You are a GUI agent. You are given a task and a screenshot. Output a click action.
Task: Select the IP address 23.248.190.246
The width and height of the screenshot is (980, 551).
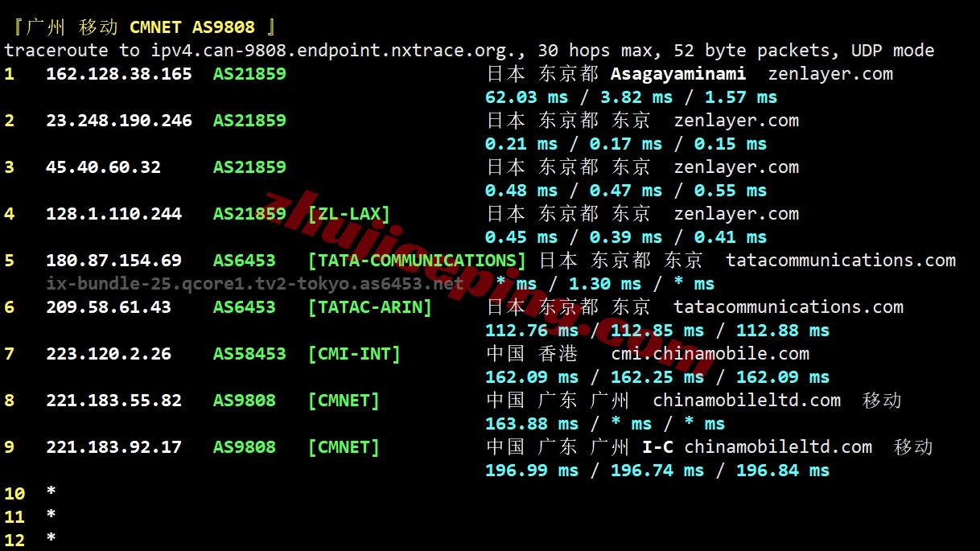119,121
